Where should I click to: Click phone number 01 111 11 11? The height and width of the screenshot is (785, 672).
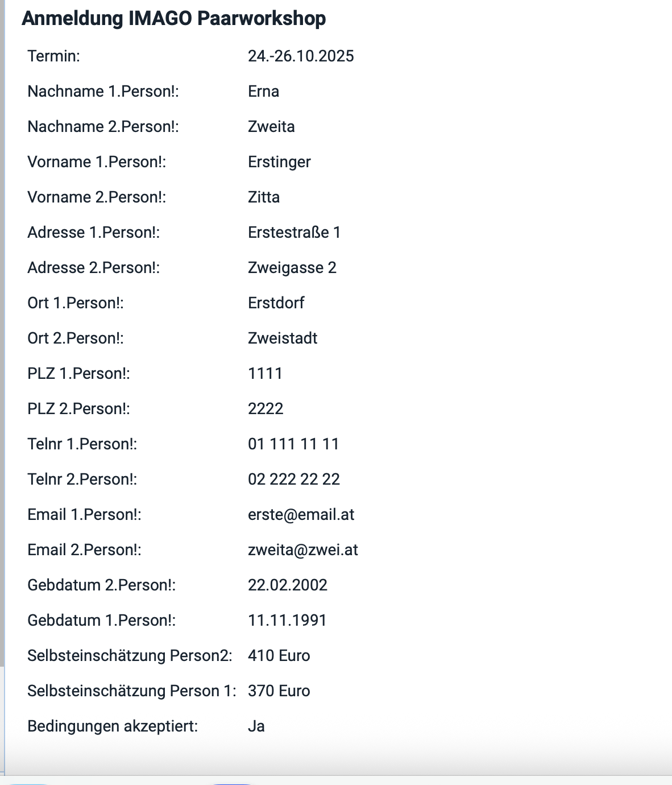coord(293,444)
